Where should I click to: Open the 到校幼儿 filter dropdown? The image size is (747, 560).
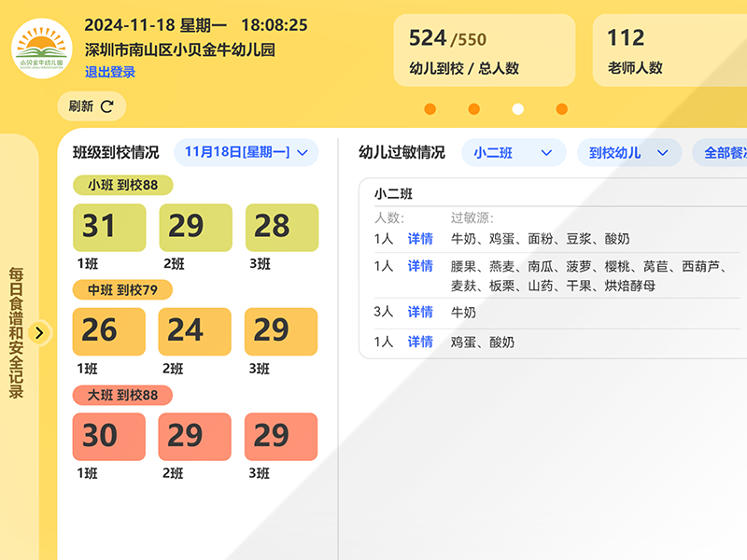click(x=628, y=153)
